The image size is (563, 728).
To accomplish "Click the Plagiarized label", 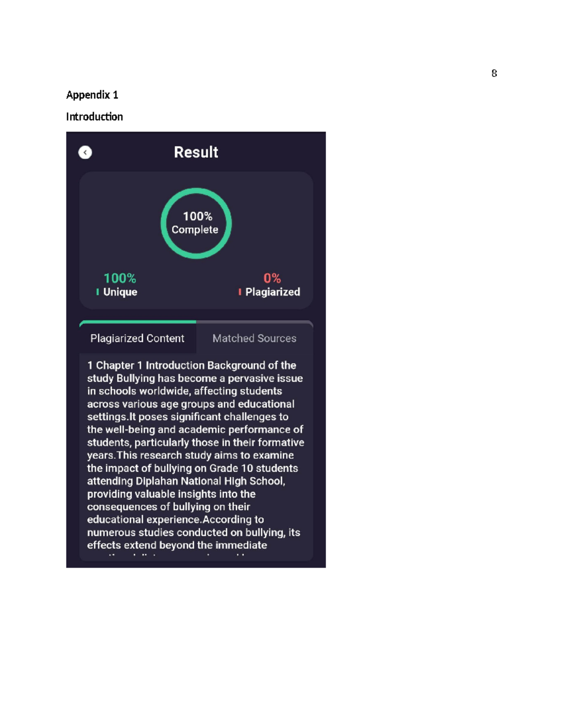I will [273, 292].
